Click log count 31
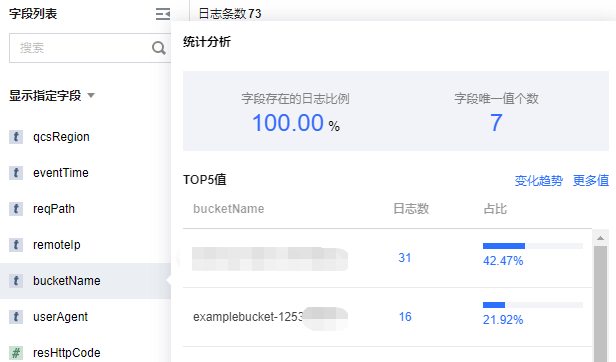Viewport: 616px width, 362px height. (x=405, y=258)
